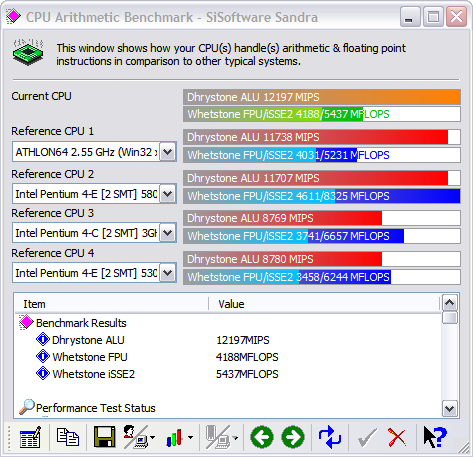
Task: Go back with the green left arrow
Action: click(x=262, y=437)
